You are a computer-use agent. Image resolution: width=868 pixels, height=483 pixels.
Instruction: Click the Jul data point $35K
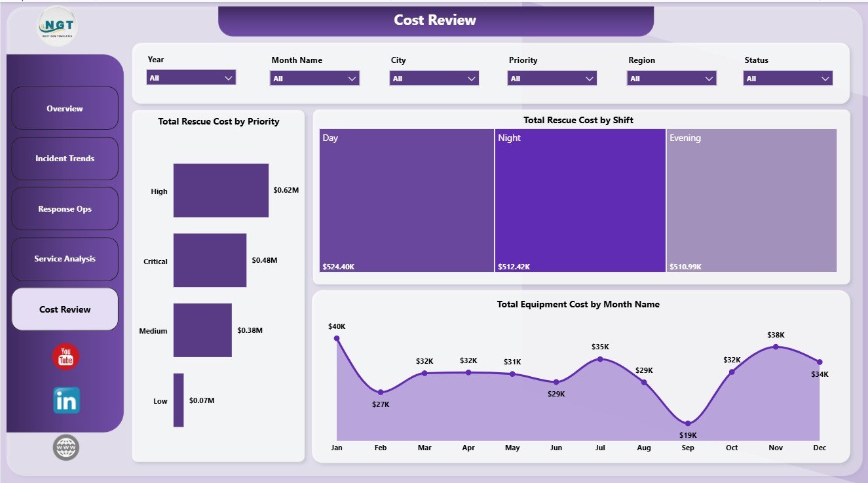pyautogui.click(x=600, y=358)
